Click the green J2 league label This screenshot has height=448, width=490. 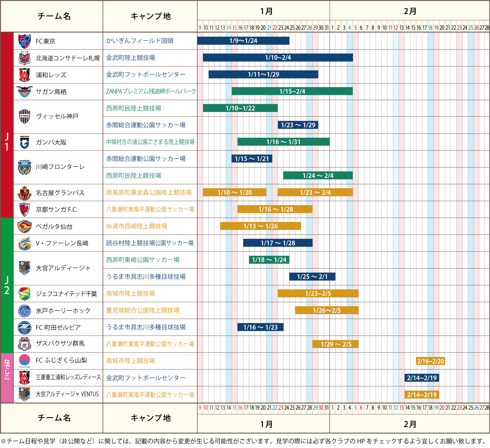(x=7, y=285)
